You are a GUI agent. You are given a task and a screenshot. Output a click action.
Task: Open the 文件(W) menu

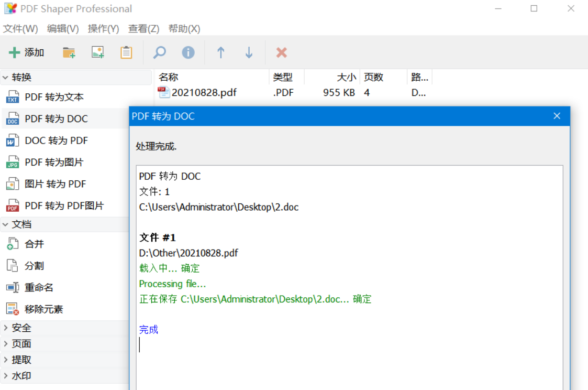(20, 29)
